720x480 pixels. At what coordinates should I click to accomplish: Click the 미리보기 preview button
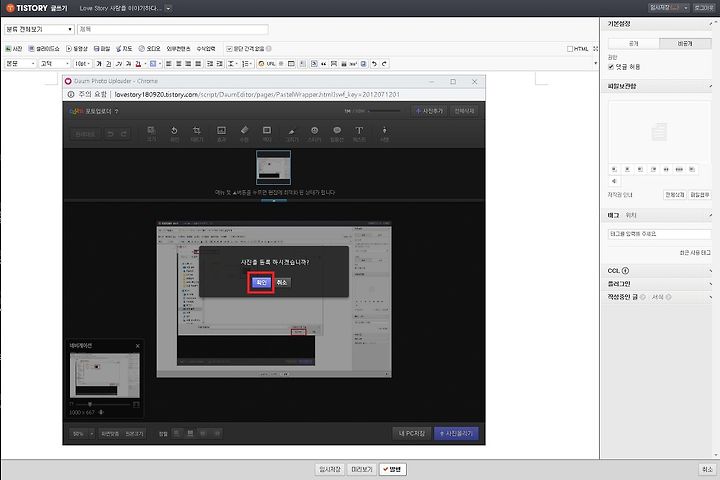coord(362,469)
